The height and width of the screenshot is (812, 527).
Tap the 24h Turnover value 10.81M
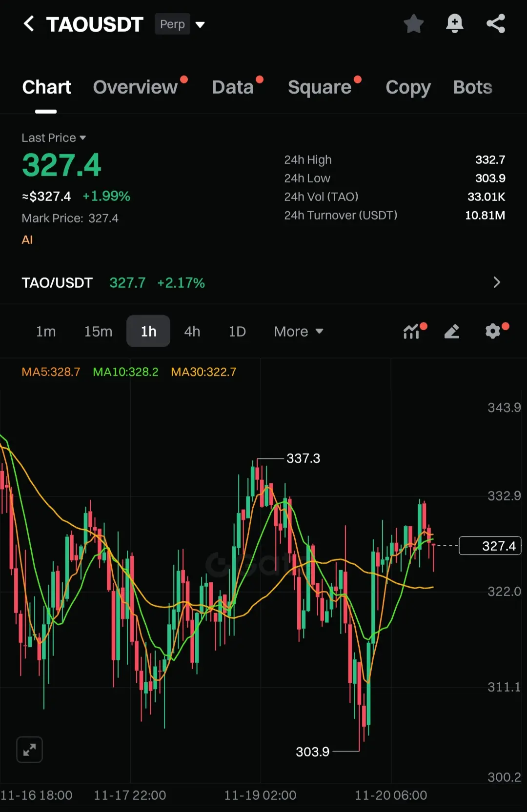click(x=485, y=215)
